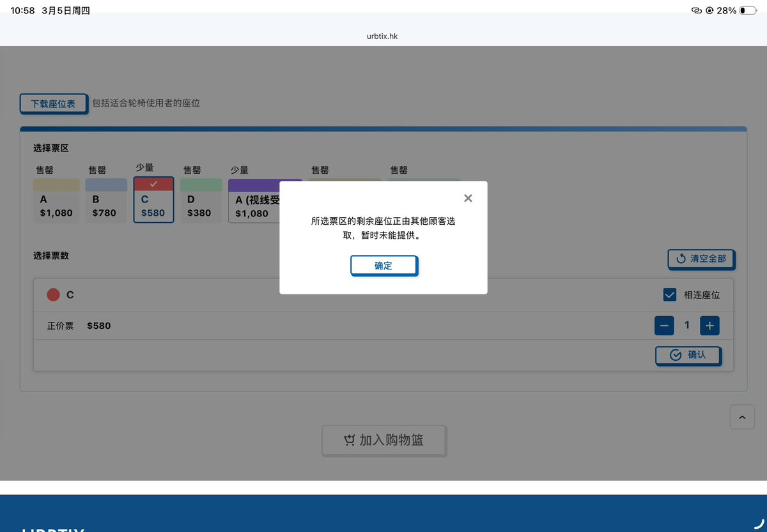The image size is (767, 532).
Task: Select ticket zone A $1,080
Action: click(x=56, y=201)
